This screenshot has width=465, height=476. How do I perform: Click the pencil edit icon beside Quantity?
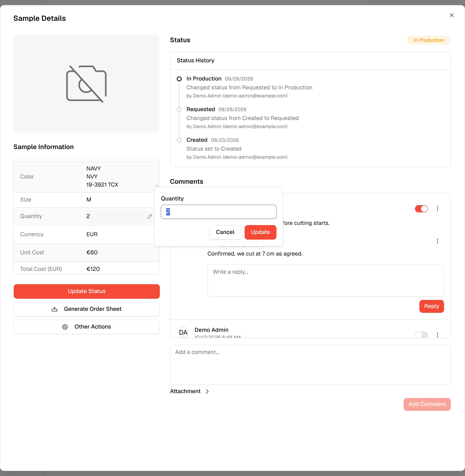pyautogui.click(x=150, y=216)
